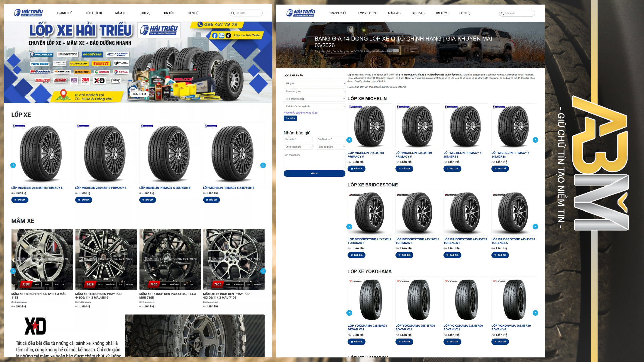The width and height of the screenshot is (644, 362).
Task: Click the previous arrow of the home LỐP XE carousel
Action: [x=13, y=165]
